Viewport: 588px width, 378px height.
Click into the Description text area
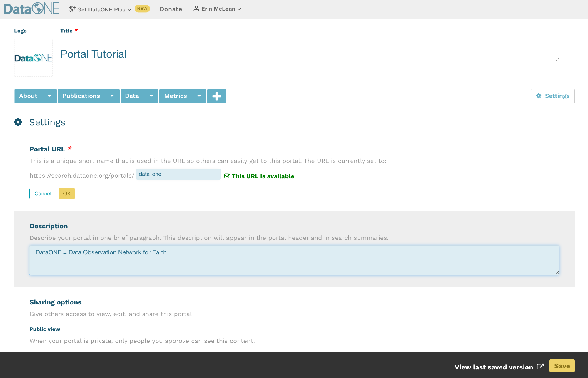click(x=294, y=261)
